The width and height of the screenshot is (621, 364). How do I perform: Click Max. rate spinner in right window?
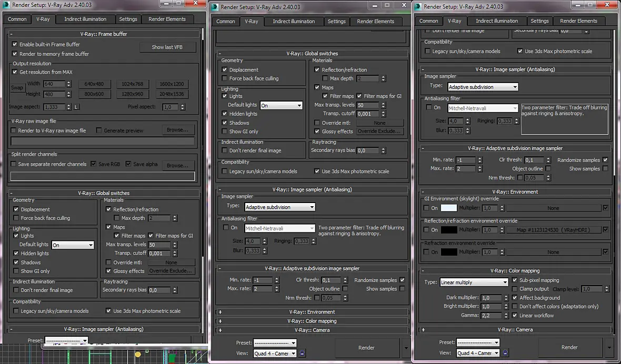[480, 168]
